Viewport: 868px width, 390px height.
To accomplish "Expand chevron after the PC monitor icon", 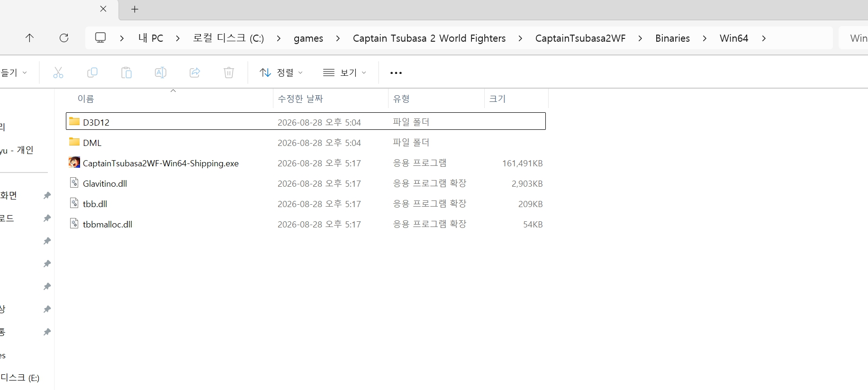I will 122,38.
